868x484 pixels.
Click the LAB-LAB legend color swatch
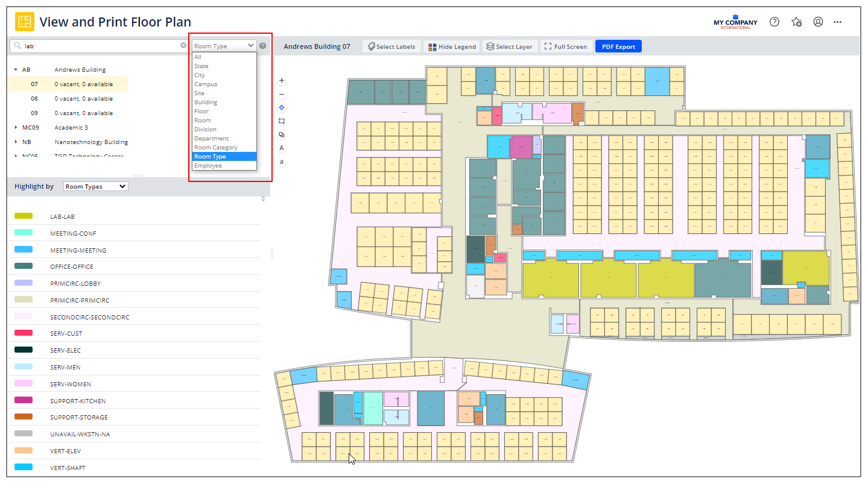click(24, 216)
